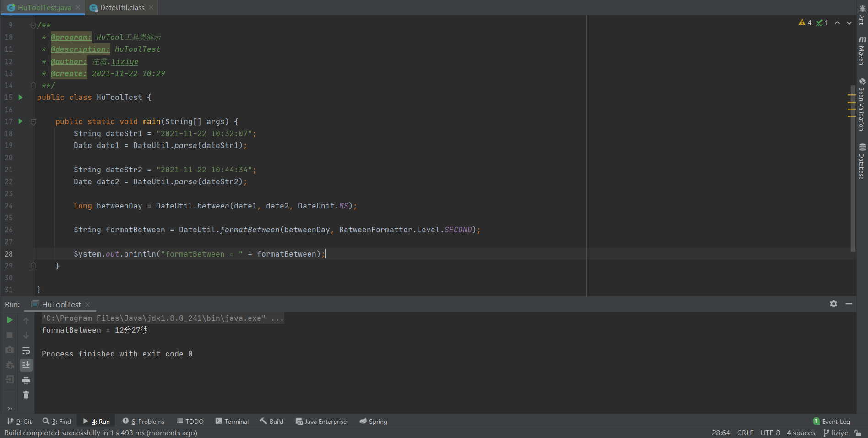Open the Spring tool window
The image size is (868, 438).
[374, 422]
